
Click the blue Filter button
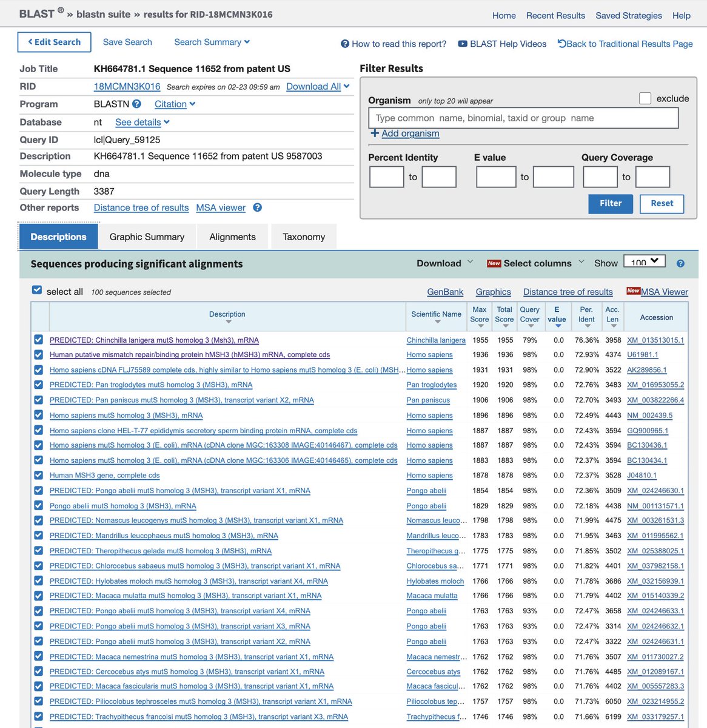[611, 204]
